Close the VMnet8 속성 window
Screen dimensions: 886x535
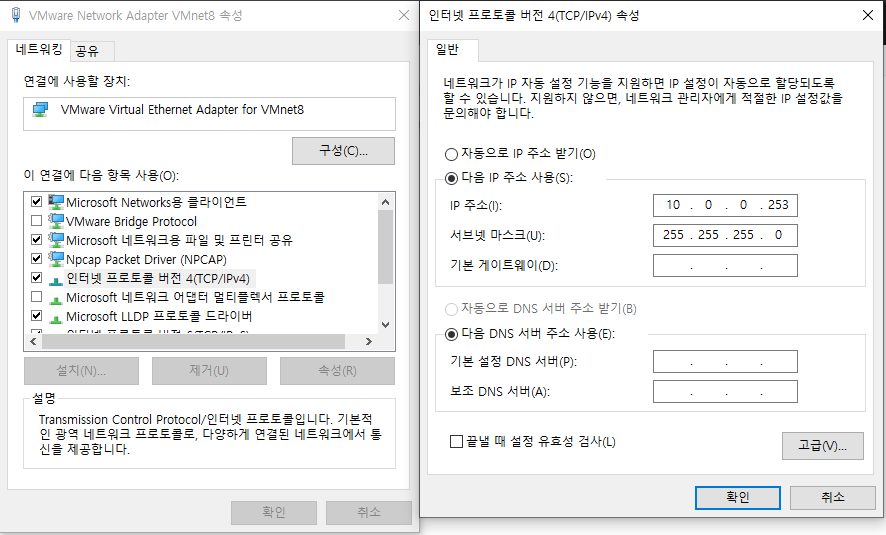pos(403,15)
